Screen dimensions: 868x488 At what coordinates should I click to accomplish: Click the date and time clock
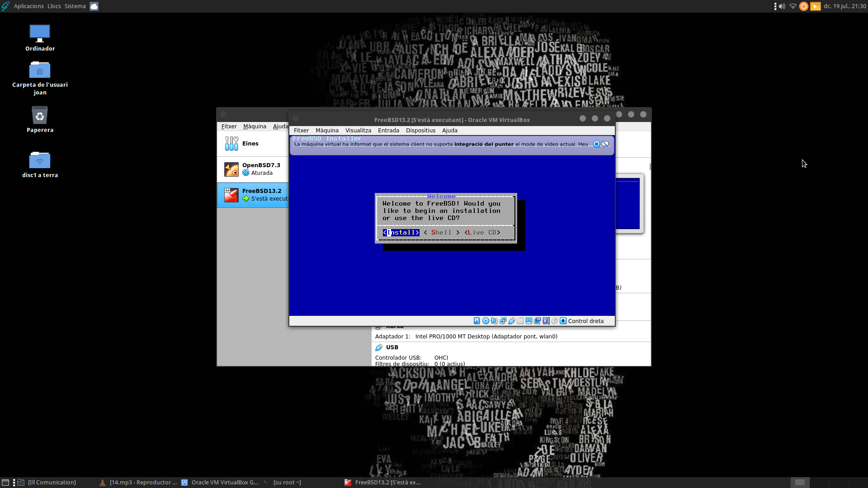pos(844,6)
